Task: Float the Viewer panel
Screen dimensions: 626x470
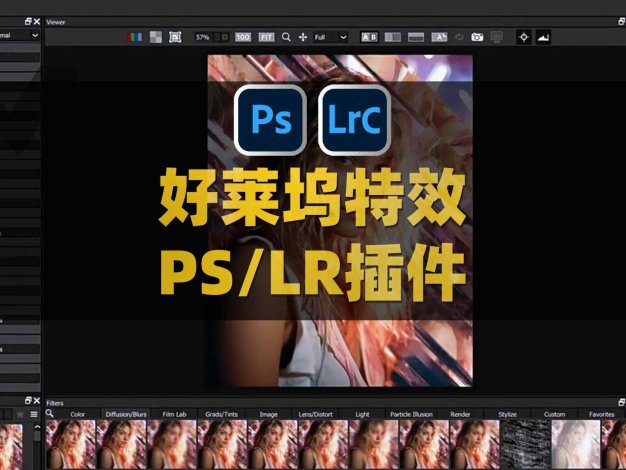Action: pyautogui.click(x=622, y=22)
